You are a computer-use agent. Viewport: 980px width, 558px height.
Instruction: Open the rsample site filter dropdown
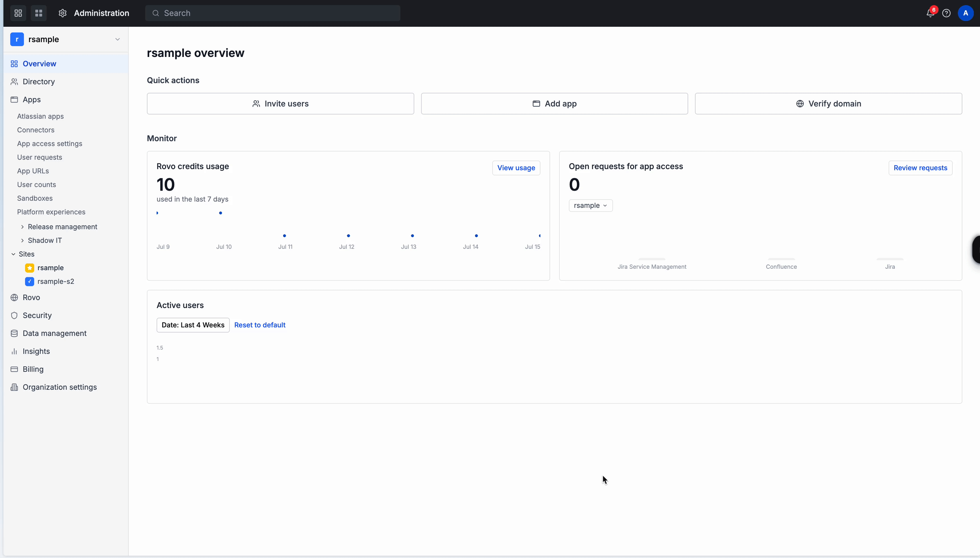[591, 206]
